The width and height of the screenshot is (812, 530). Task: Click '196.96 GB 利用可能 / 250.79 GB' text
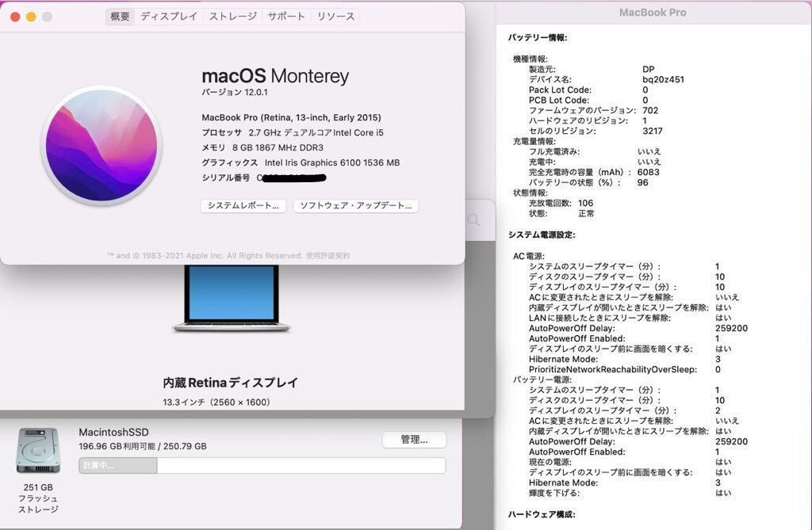143,446
